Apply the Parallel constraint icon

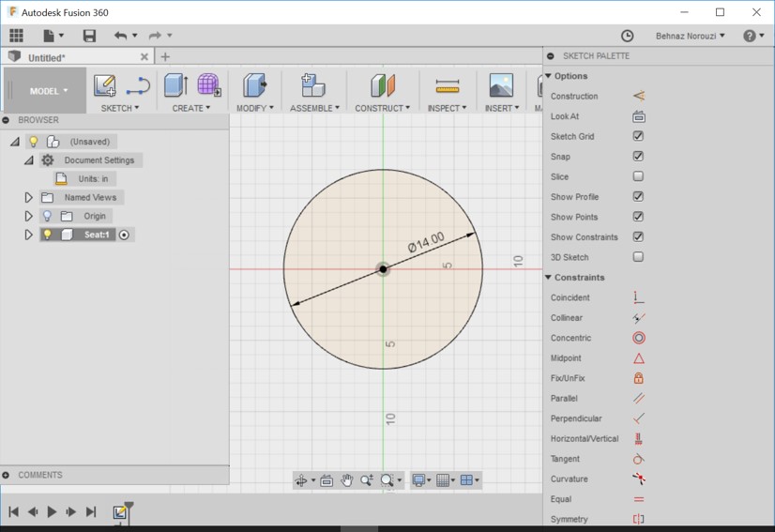(x=639, y=398)
